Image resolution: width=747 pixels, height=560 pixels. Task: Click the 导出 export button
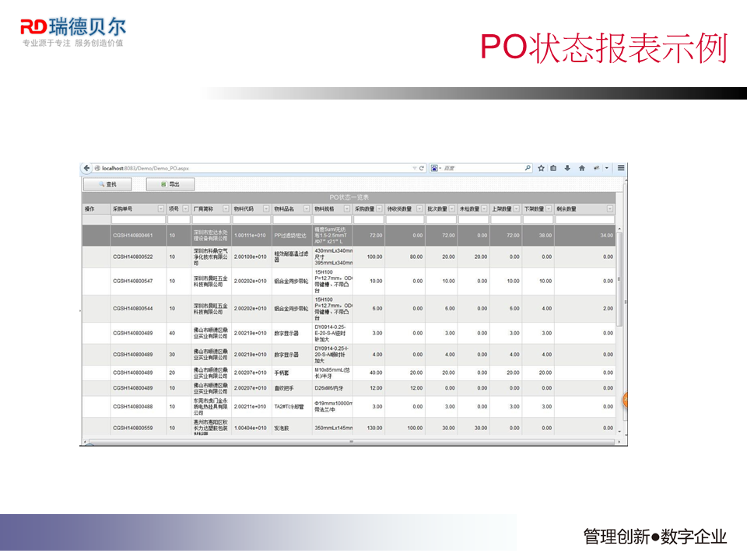[x=170, y=184]
